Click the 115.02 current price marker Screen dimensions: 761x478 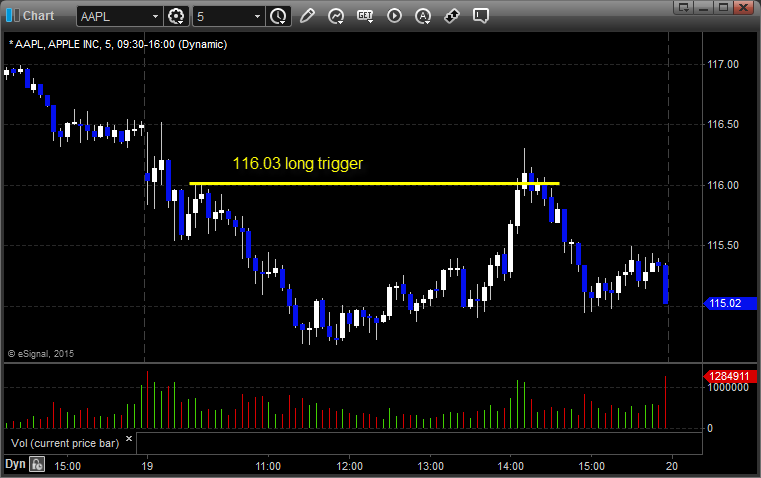click(x=730, y=303)
